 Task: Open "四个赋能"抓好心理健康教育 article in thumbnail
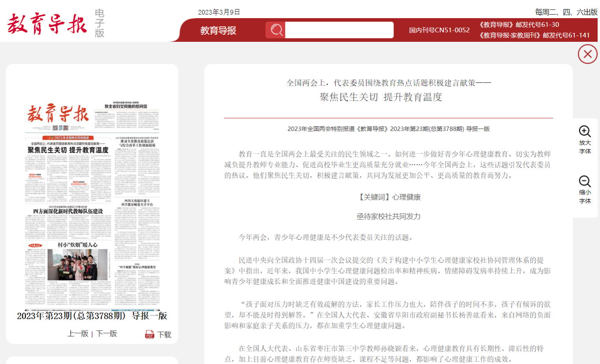point(137,267)
